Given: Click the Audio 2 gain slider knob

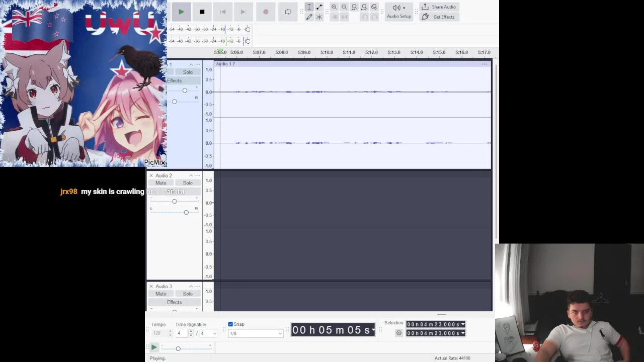Looking at the screenshot, I should point(174,201).
